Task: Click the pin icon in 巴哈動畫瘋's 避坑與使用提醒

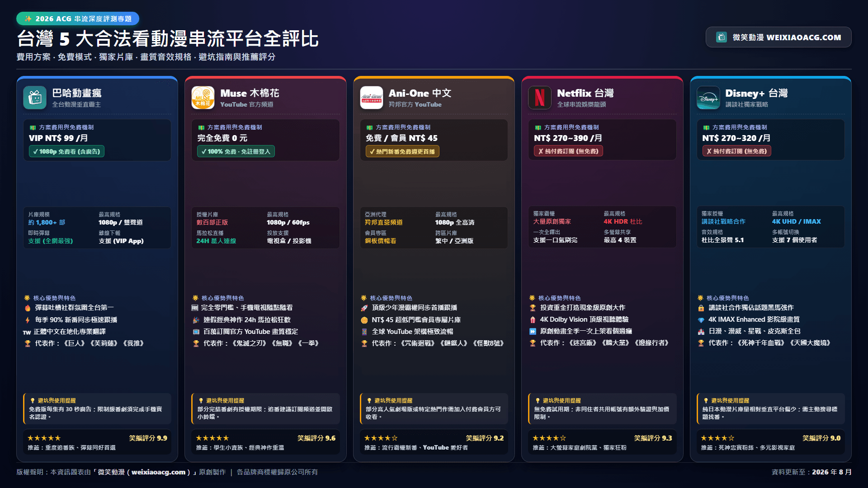Action: [33, 400]
